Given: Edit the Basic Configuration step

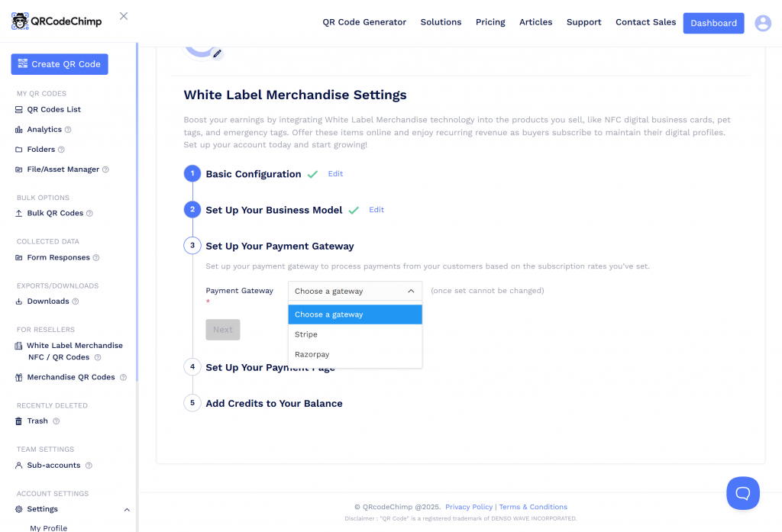Looking at the screenshot, I should pyautogui.click(x=334, y=174).
